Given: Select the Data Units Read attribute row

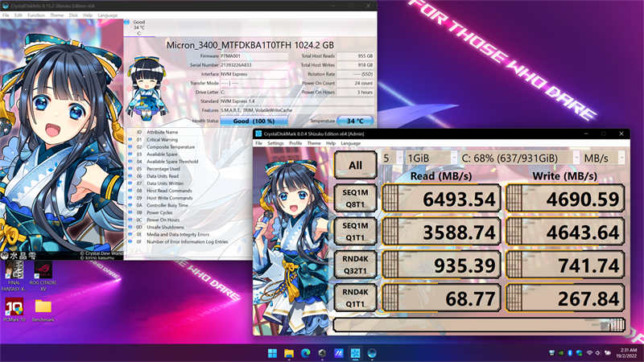Looking at the screenshot, I should pos(189,176).
